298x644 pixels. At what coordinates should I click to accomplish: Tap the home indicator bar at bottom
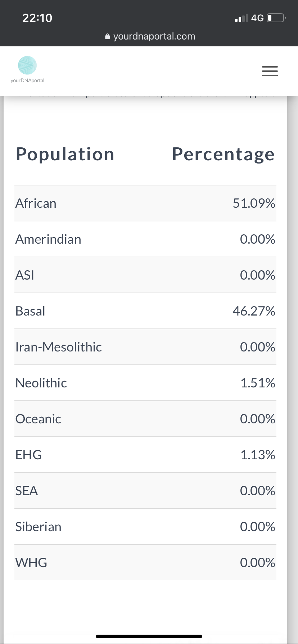(149, 636)
